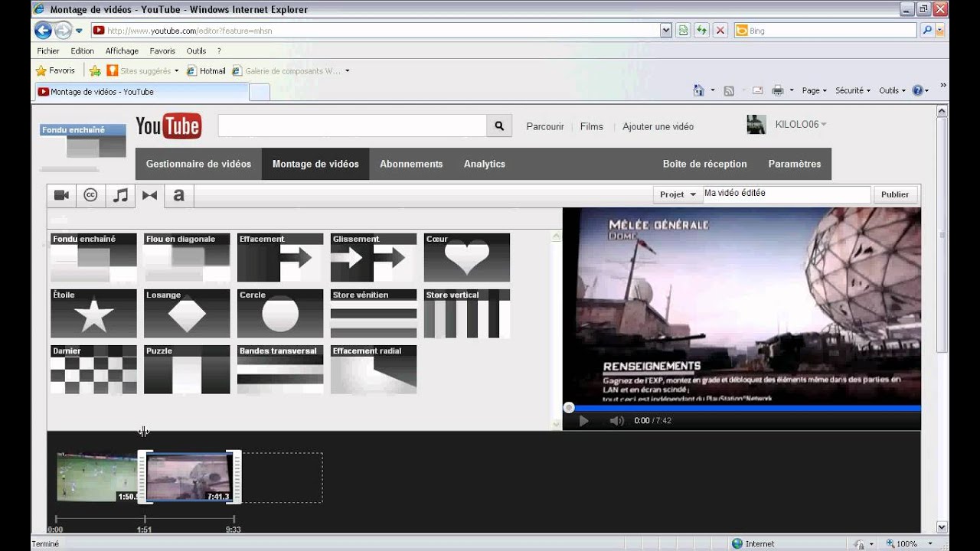Open the recent pages dropdown arrow
980x551 pixels.
[79, 31]
